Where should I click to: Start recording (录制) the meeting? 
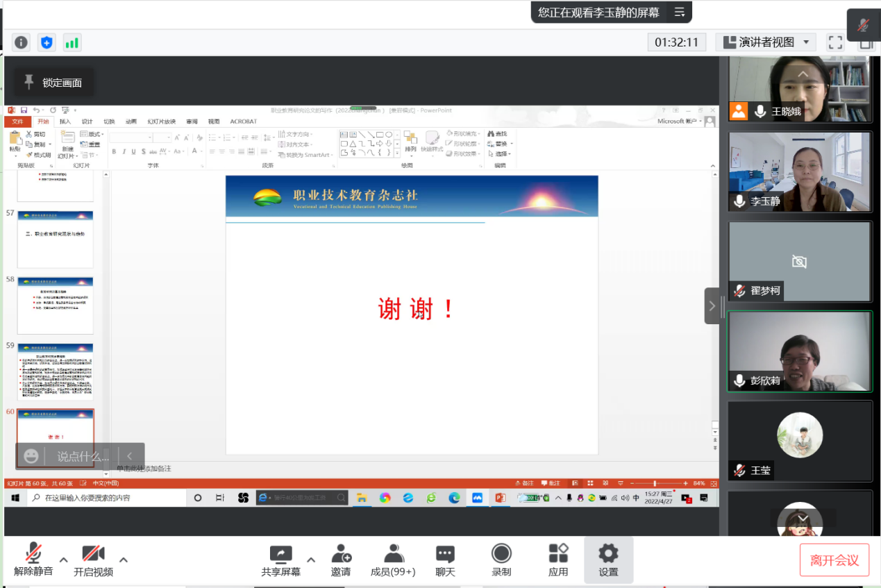(x=501, y=560)
